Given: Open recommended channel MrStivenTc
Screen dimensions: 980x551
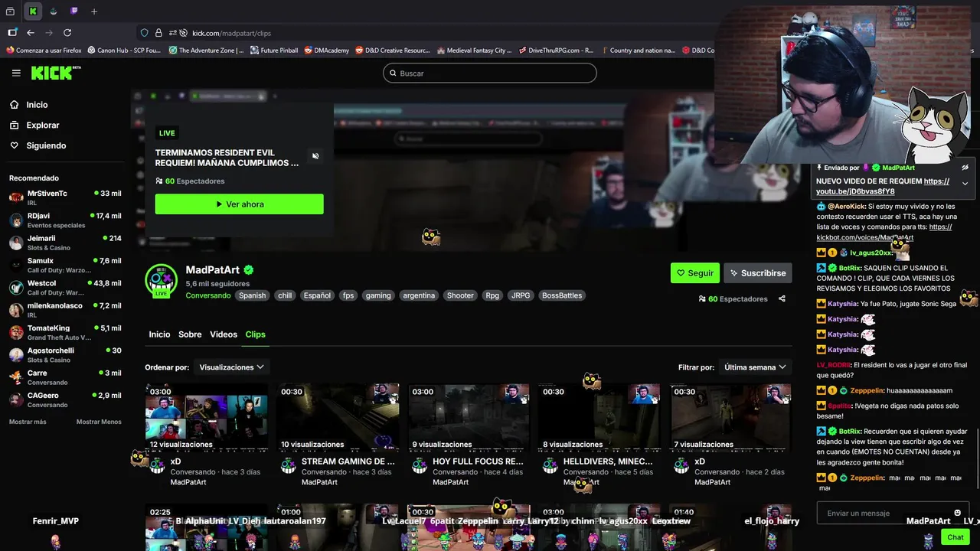Looking at the screenshot, I should point(65,197).
